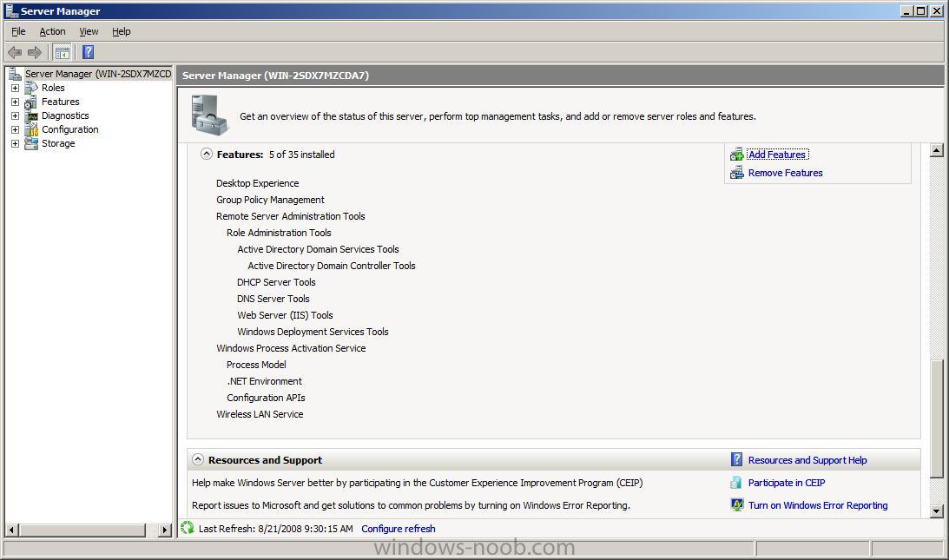
Task: Click the 'Desktop Experience' feature text
Action: tap(257, 183)
